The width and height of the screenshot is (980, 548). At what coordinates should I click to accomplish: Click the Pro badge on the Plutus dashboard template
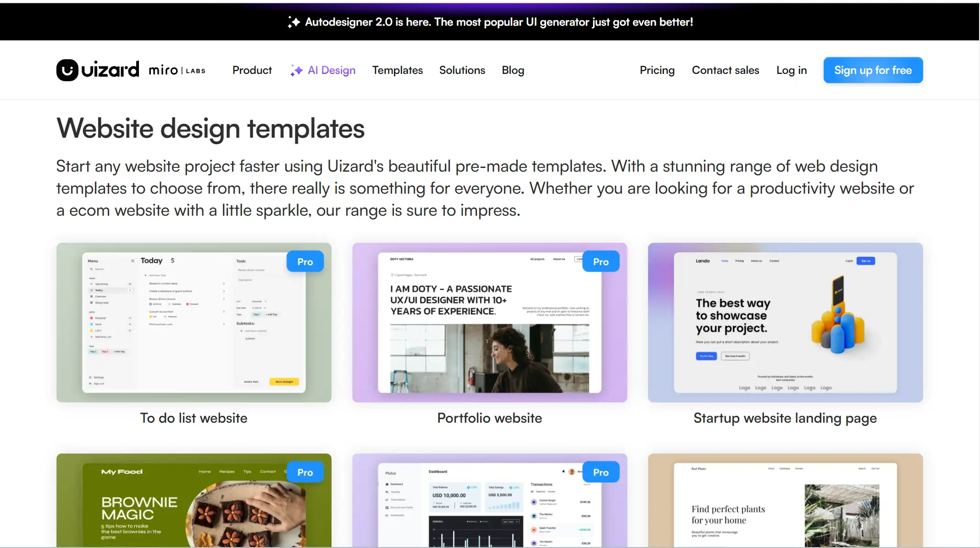point(601,472)
